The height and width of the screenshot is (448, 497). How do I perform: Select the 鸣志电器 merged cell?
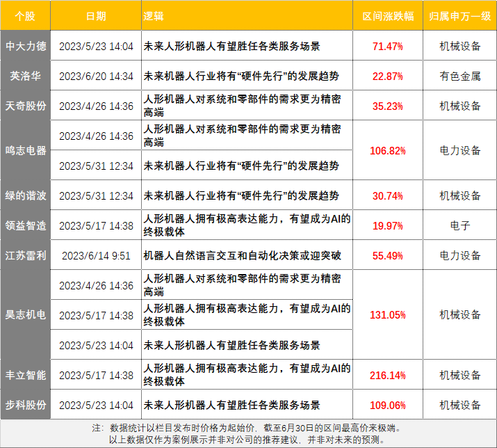26,150
